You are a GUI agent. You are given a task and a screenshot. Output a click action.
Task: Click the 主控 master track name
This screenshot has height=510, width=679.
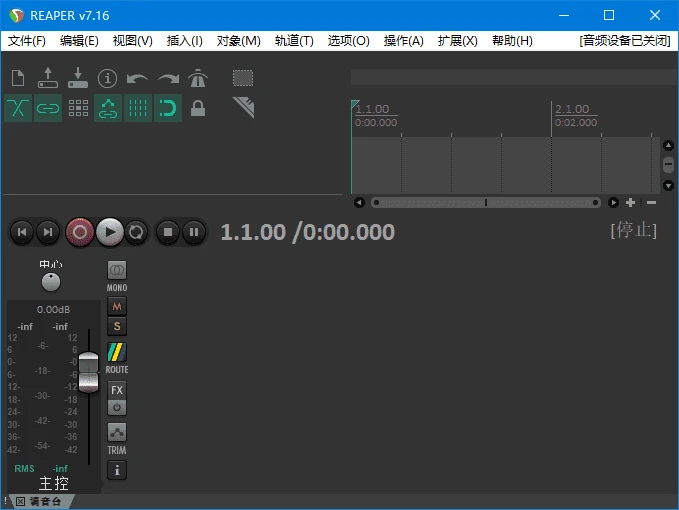tap(54, 483)
